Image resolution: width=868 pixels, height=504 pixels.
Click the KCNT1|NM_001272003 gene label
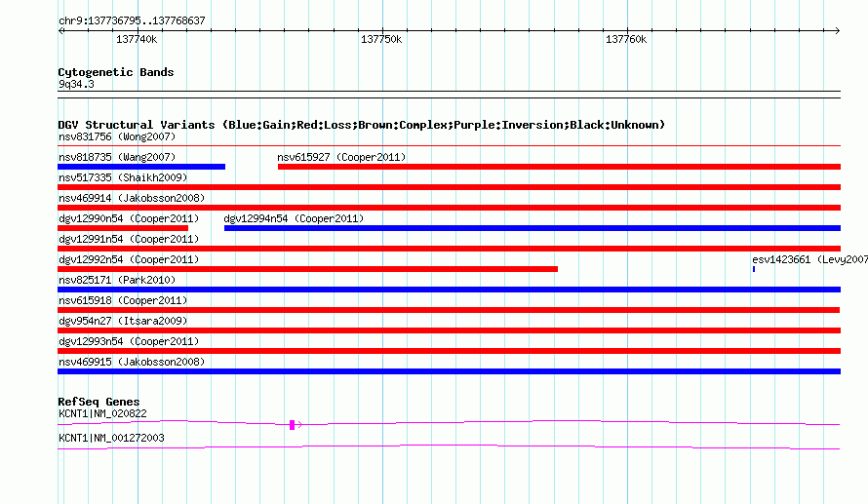111,438
